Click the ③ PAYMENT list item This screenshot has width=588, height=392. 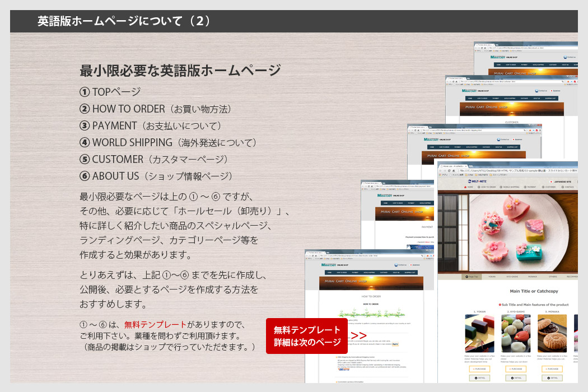[151, 125]
